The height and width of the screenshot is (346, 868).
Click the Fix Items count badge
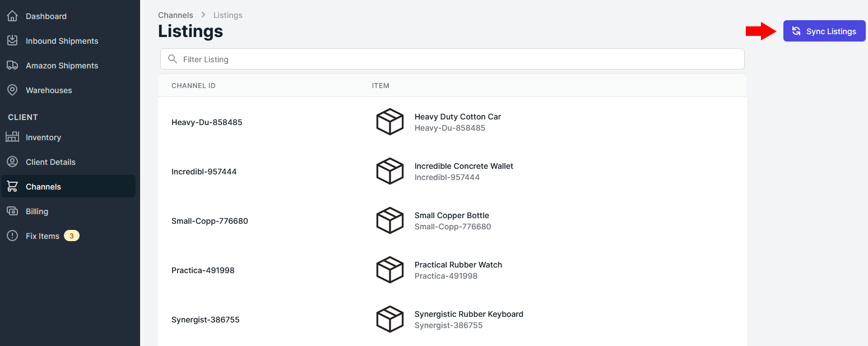(72, 236)
